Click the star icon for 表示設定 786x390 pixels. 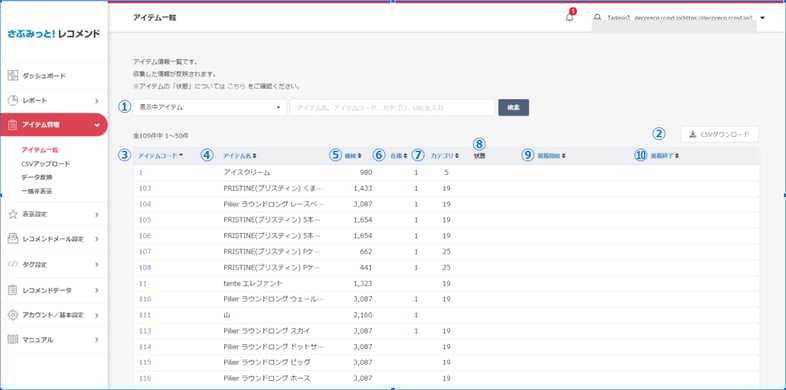tap(13, 214)
